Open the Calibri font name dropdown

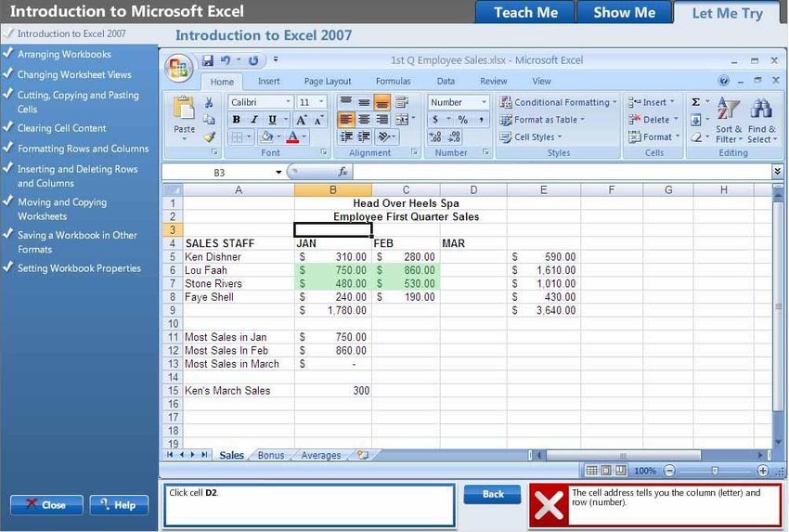pos(289,102)
